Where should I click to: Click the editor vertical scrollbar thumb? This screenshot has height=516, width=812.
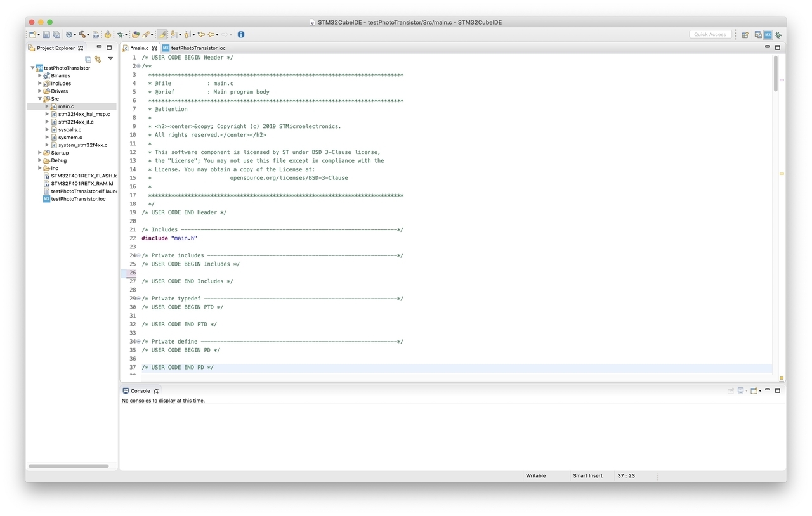[775, 74]
